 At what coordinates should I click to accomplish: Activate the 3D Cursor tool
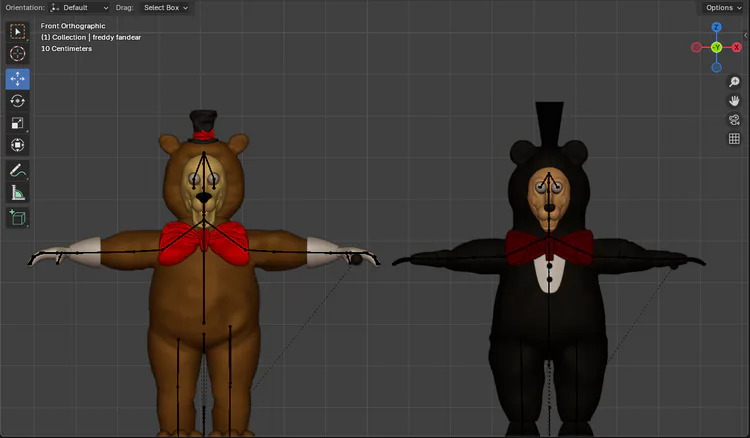[18, 54]
